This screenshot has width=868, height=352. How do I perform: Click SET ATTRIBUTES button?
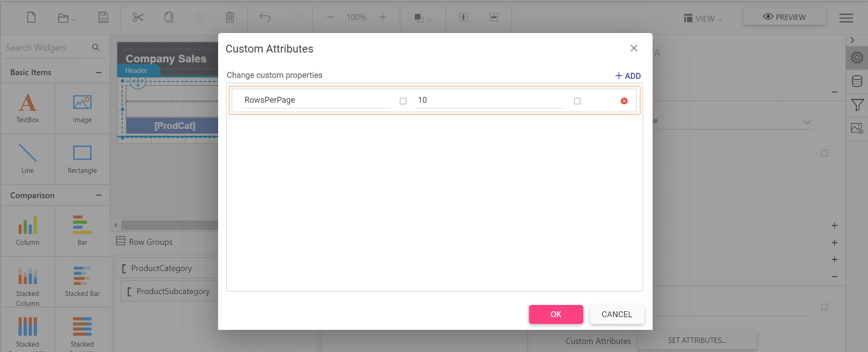[x=697, y=340]
